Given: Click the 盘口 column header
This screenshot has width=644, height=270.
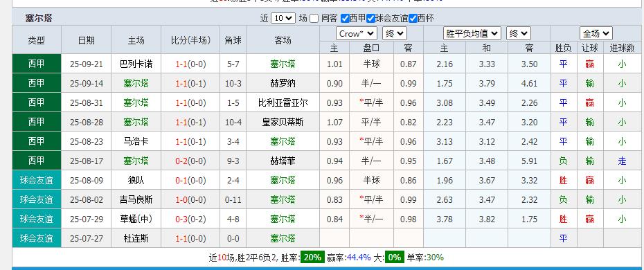Looking at the screenshot, I should pos(371,48).
